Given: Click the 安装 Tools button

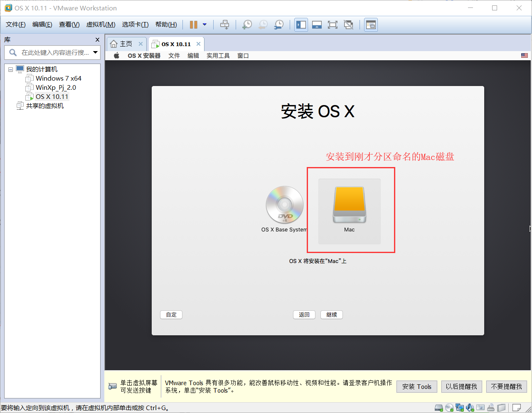Looking at the screenshot, I should [x=417, y=386].
